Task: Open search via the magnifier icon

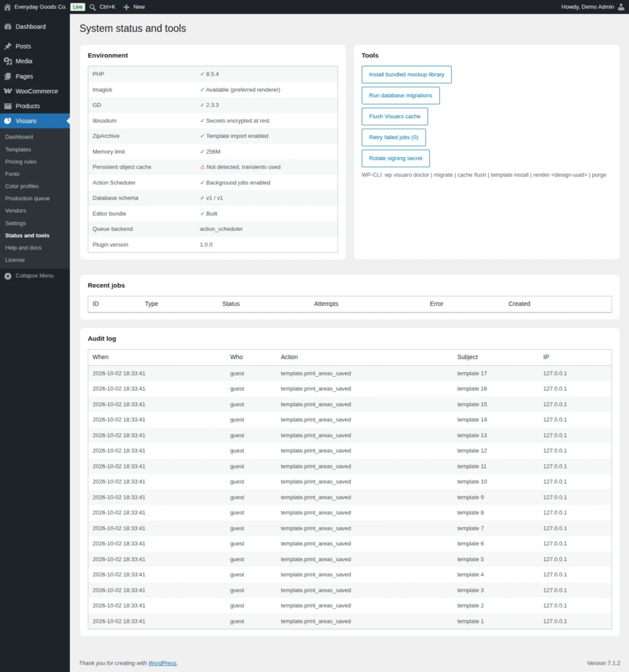Action: point(93,7)
